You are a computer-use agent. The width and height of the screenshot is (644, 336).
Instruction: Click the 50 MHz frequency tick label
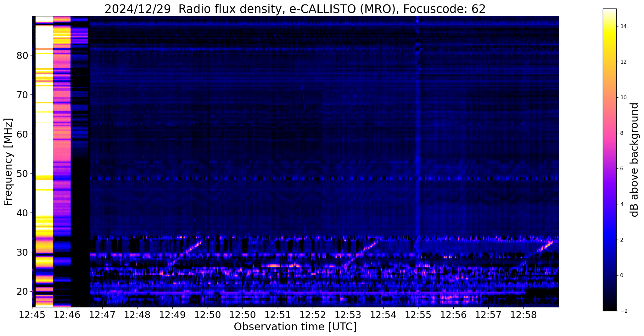click(x=22, y=174)
